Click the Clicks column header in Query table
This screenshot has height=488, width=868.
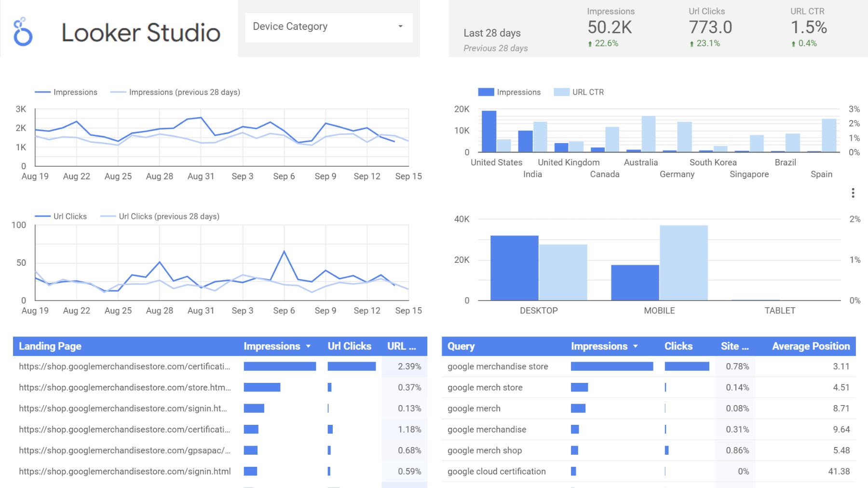pos(678,346)
